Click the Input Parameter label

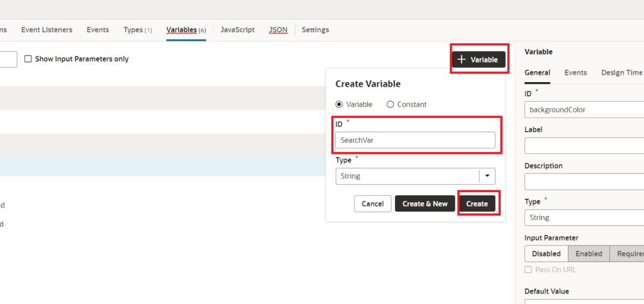tap(551, 238)
